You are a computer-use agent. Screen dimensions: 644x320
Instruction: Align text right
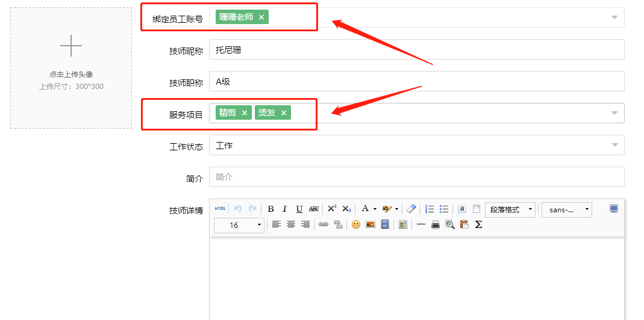(x=305, y=224)
